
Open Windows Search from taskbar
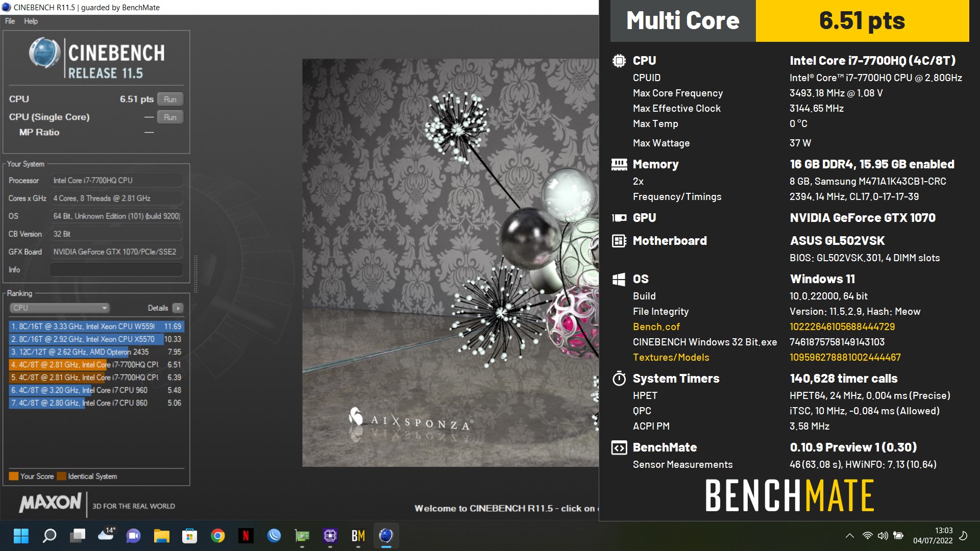50,536
